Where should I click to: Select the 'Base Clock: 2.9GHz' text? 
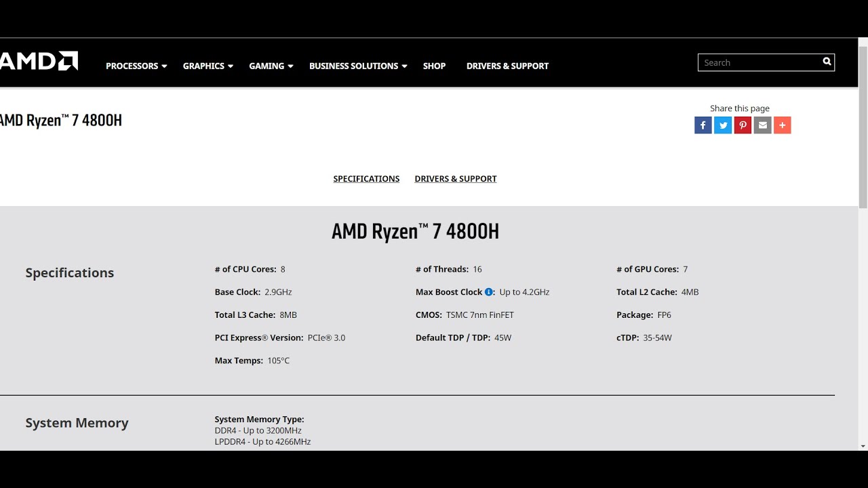pyautogui.click(x=253, y=292)
